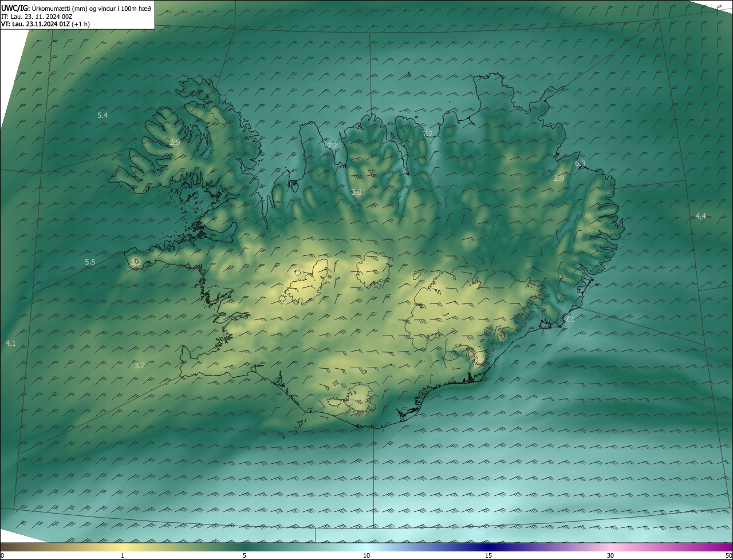Viewport: 733px width, 560px height.
Task: Click the 3.0 value label on the map
Action: 356,192
